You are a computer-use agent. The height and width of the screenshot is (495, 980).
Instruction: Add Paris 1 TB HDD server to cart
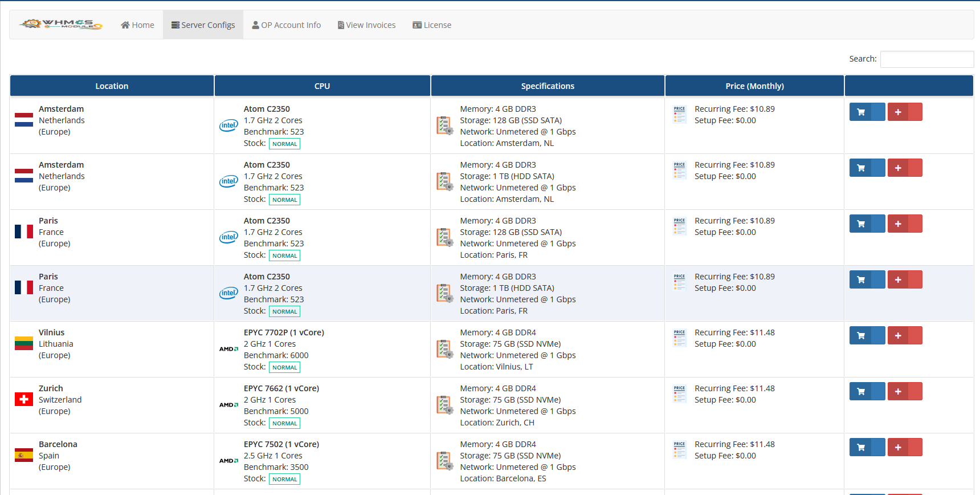tap(867, 279)
